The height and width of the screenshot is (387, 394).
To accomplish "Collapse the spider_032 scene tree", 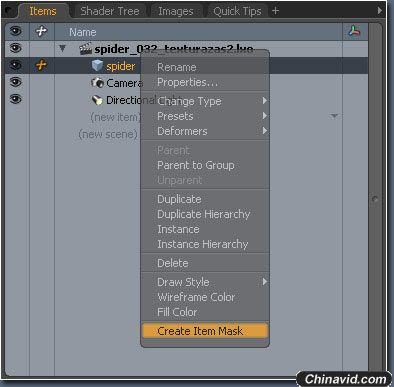I will coord(62,49).
